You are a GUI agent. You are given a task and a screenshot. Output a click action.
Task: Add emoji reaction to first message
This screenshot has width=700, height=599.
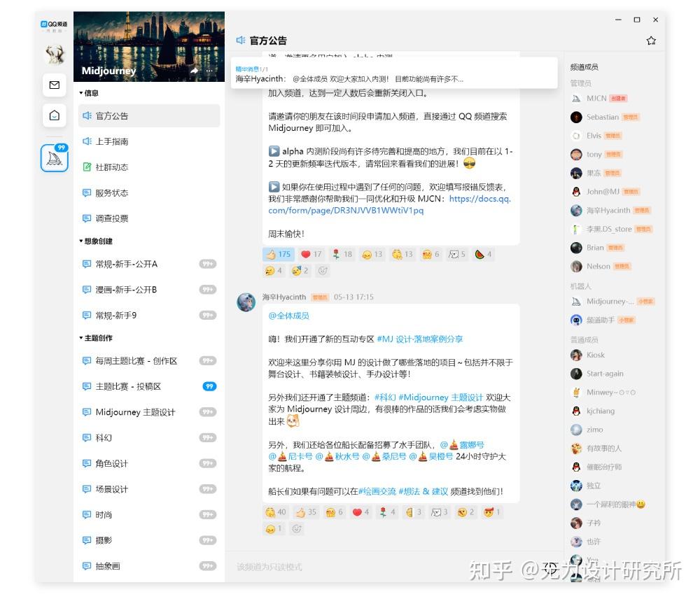[323, 271]
